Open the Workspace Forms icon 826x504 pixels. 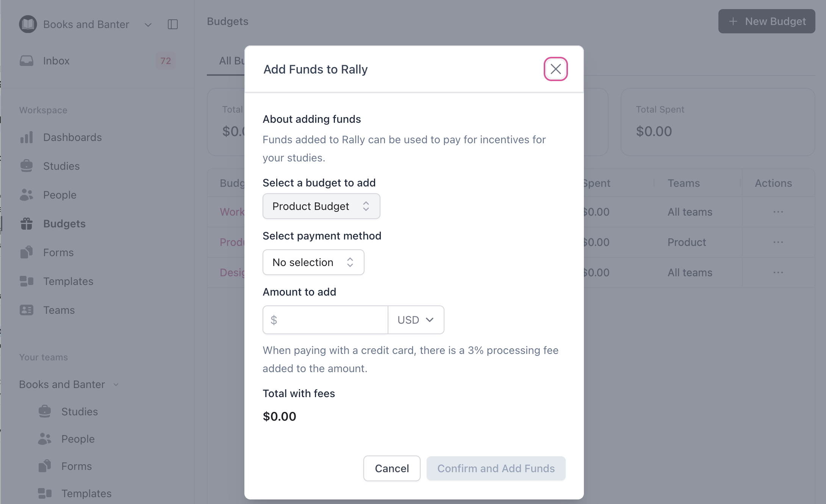tap(27, 252)
